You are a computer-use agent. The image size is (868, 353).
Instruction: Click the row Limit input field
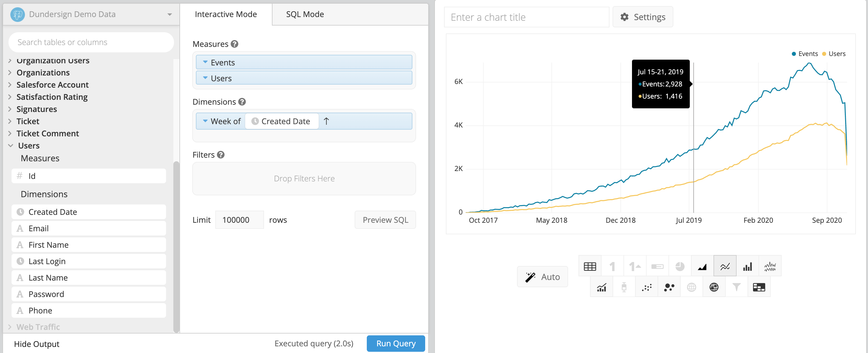point(239,220)
